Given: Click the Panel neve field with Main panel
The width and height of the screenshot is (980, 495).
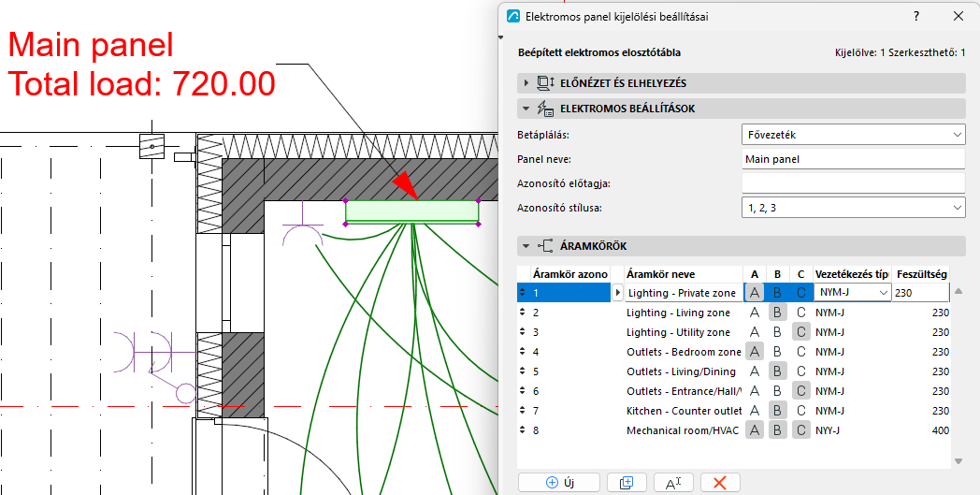Looking at the screenshot, I should [x=854, y=159].
